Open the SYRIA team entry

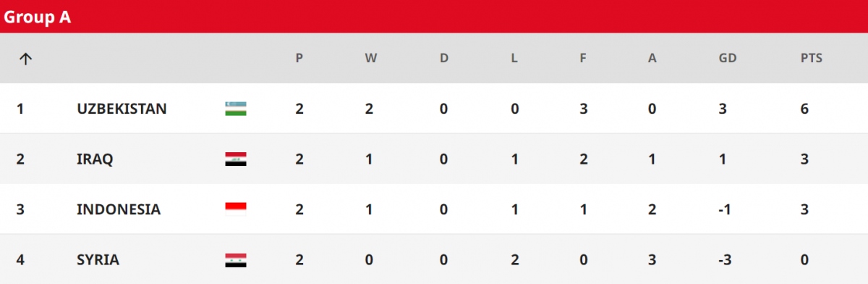pyautogui.click(x=98, y=259)
